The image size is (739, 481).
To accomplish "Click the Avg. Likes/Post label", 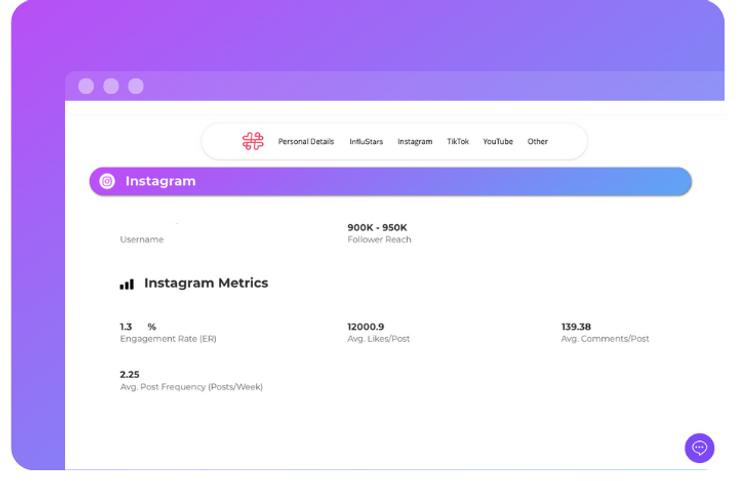I will coord(378,339).
